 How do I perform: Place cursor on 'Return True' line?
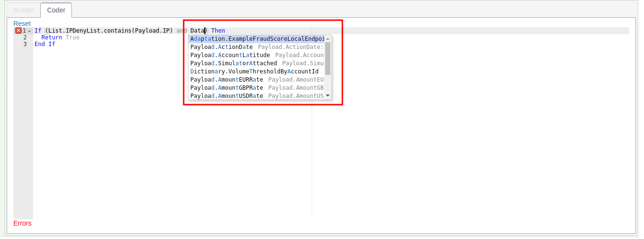click(x=60, y=37)
